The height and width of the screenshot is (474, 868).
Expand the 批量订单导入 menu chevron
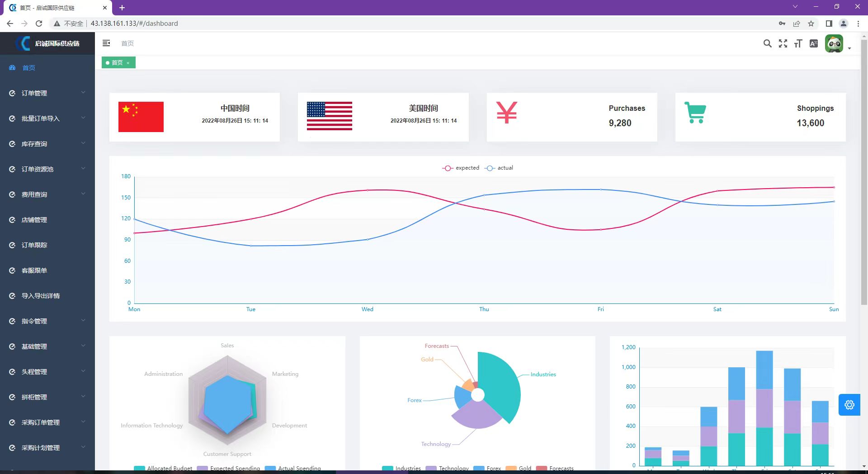tap(83, 118)
